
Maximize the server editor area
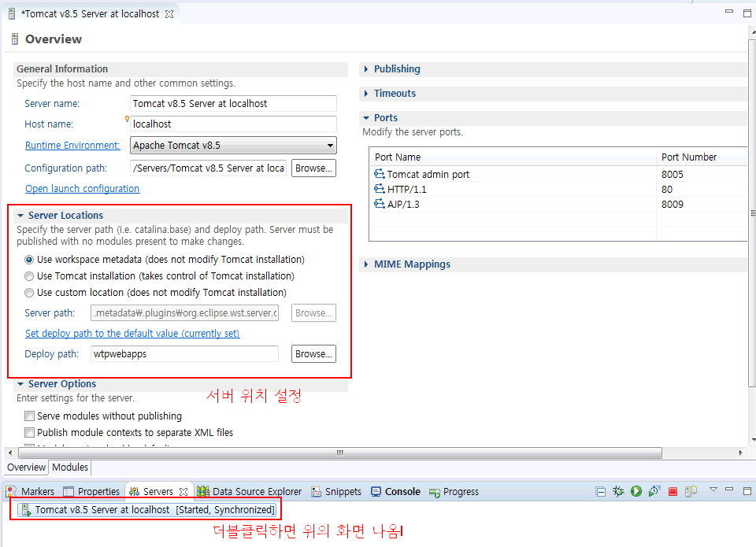point(747,13)
